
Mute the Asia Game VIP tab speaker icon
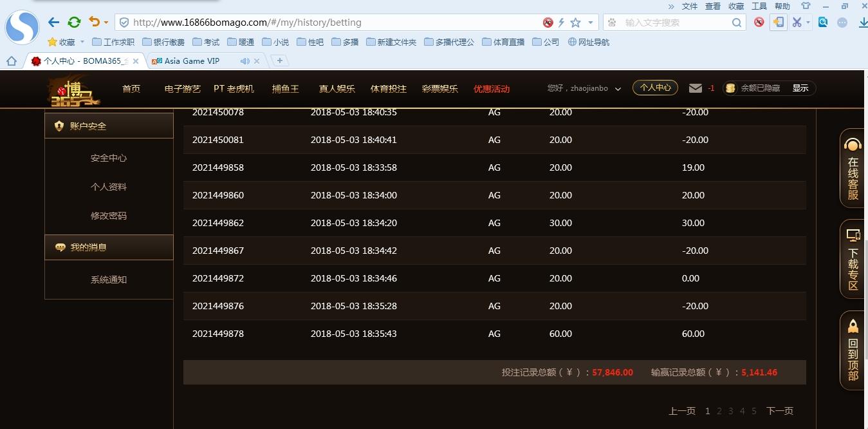click(245, 61)
